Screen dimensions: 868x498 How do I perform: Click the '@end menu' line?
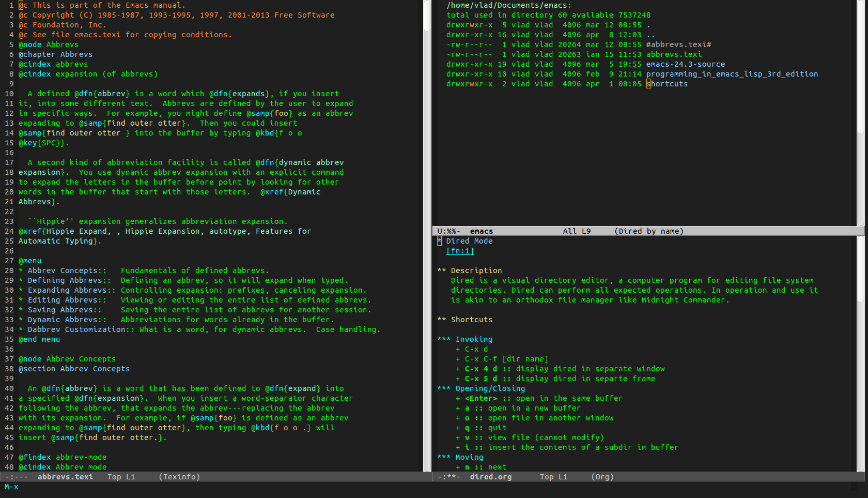39,339
